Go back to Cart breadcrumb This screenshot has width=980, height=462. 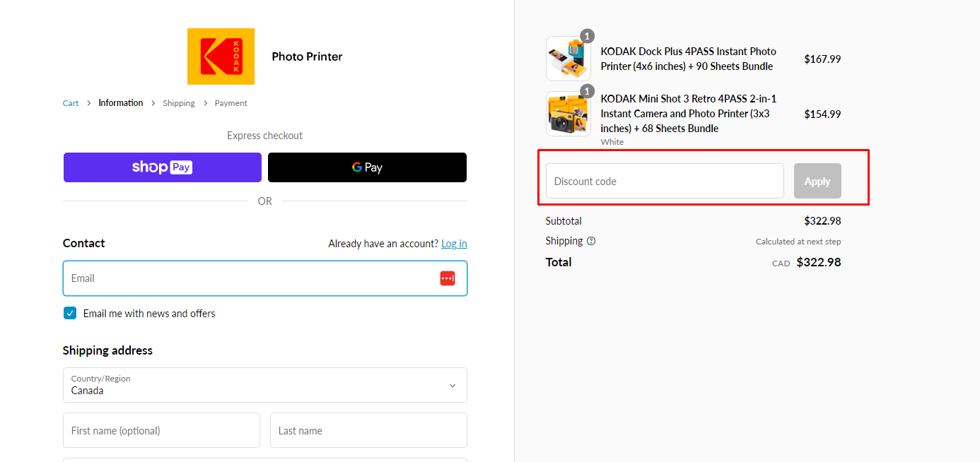tap(71, 103)
